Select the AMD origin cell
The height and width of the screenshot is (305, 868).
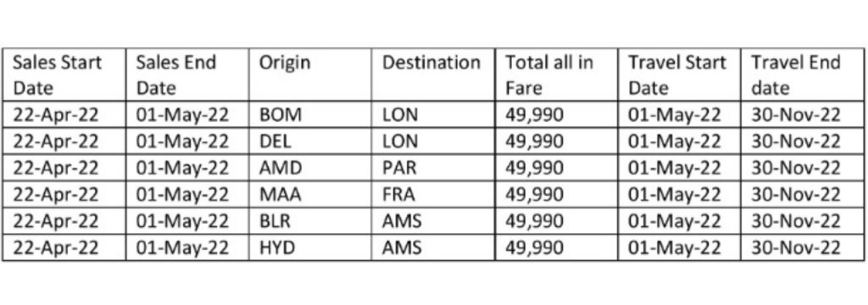tap(310, 168)
